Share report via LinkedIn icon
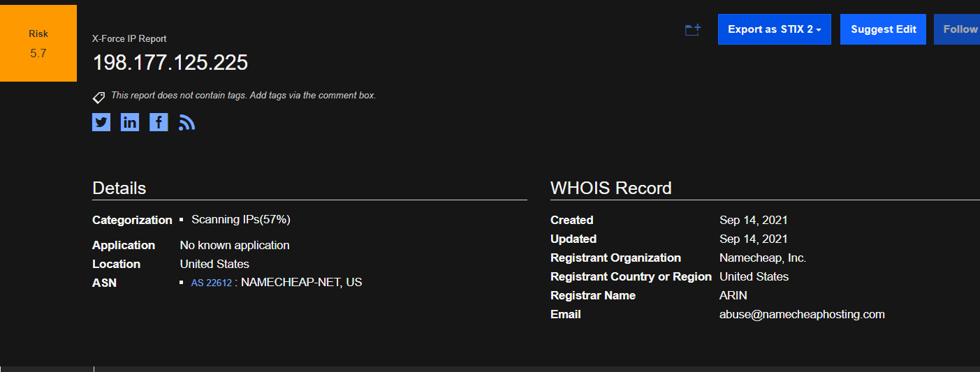 130,122
